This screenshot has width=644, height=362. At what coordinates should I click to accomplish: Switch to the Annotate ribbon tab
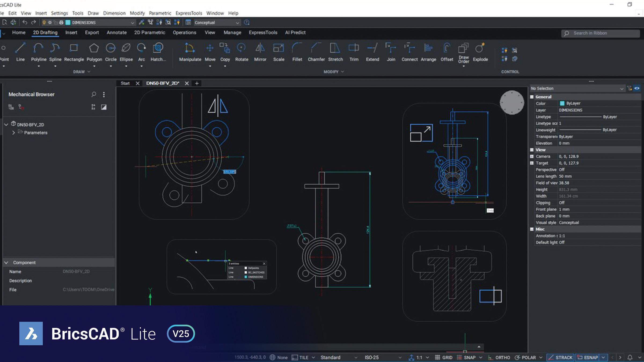[x=116, y=32]
